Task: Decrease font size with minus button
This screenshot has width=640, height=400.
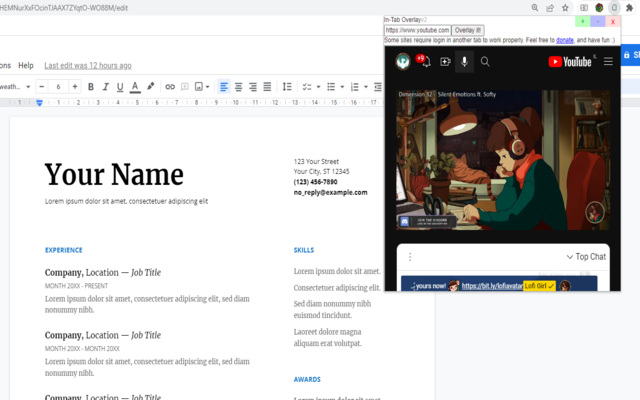Action: (42, 87)
